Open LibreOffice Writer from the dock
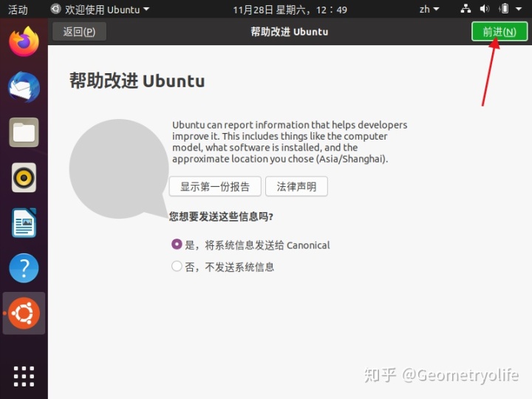 24,223
